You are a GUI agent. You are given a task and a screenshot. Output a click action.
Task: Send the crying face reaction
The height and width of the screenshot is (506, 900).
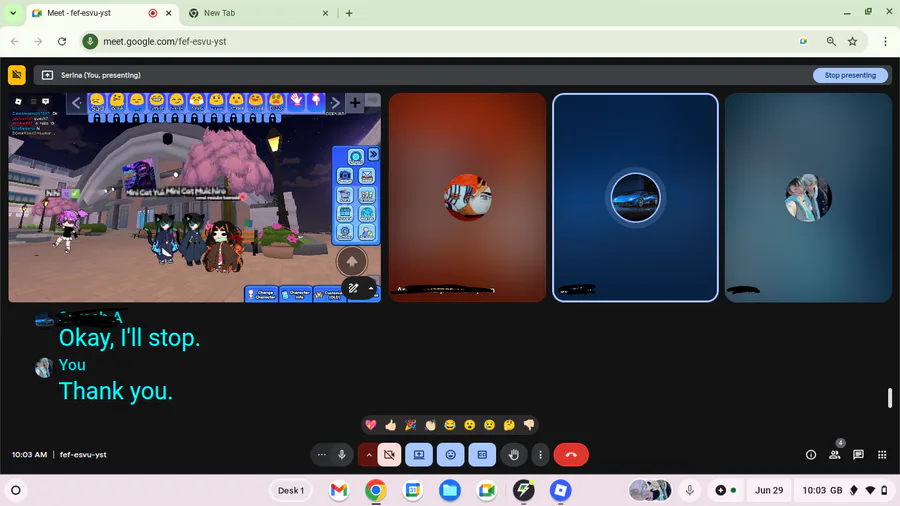pos(490,425)
